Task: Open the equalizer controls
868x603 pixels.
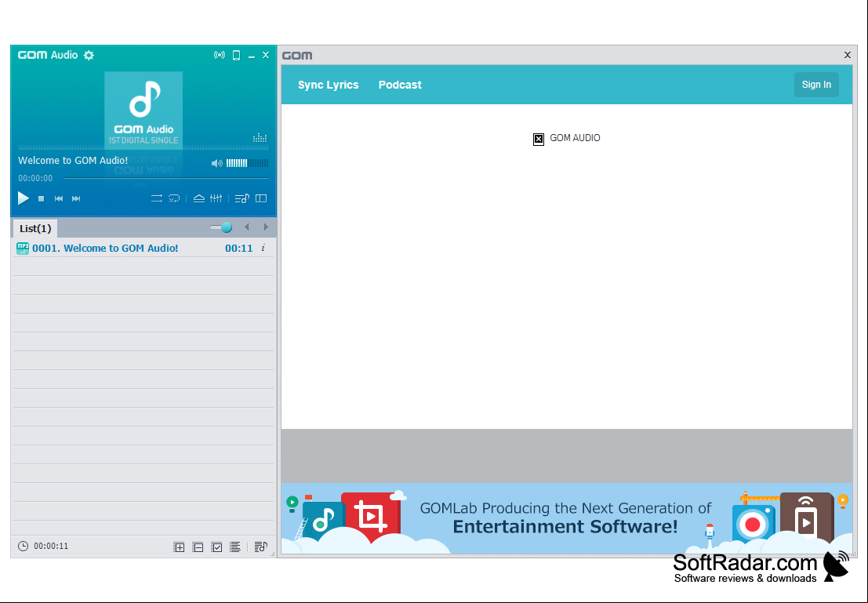Action: pyautogui.click(x=216, y=198)
